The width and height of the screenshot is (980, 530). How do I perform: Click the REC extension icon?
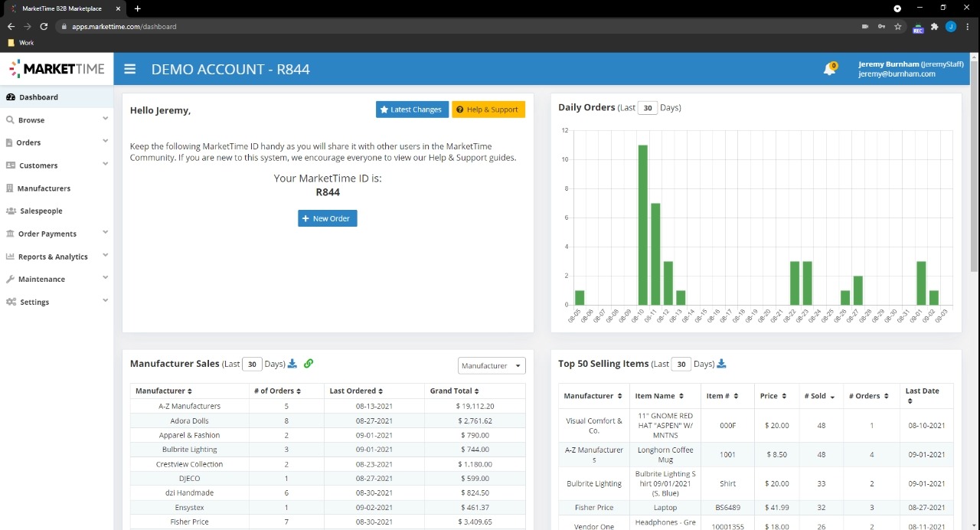point(918,28)
